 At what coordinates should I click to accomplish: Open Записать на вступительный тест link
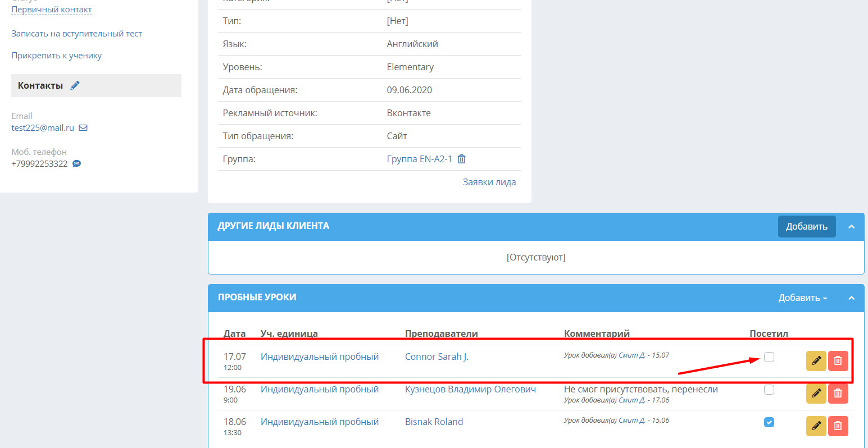[77, 34]
